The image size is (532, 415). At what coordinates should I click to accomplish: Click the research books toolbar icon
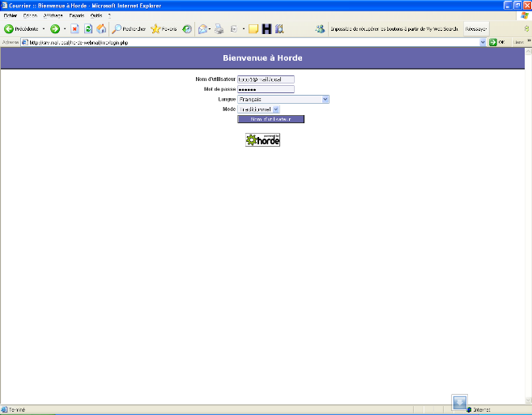click(x=279, y=29)
